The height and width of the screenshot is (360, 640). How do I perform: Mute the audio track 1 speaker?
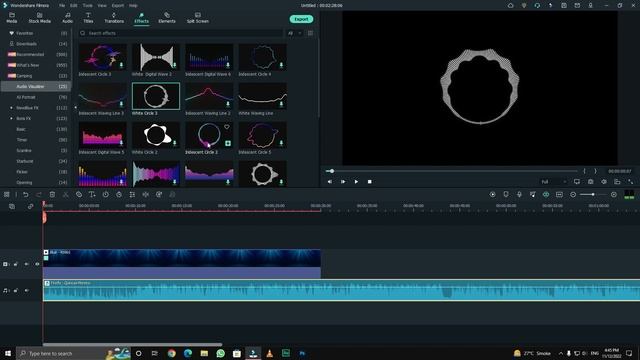click(x=27, y=291)
